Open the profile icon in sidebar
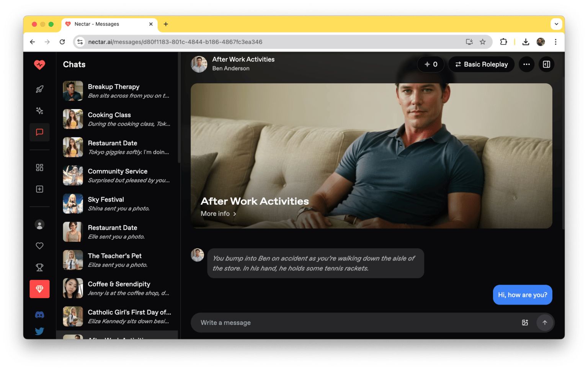Screen dimensions: 588x370 [39, 224]
